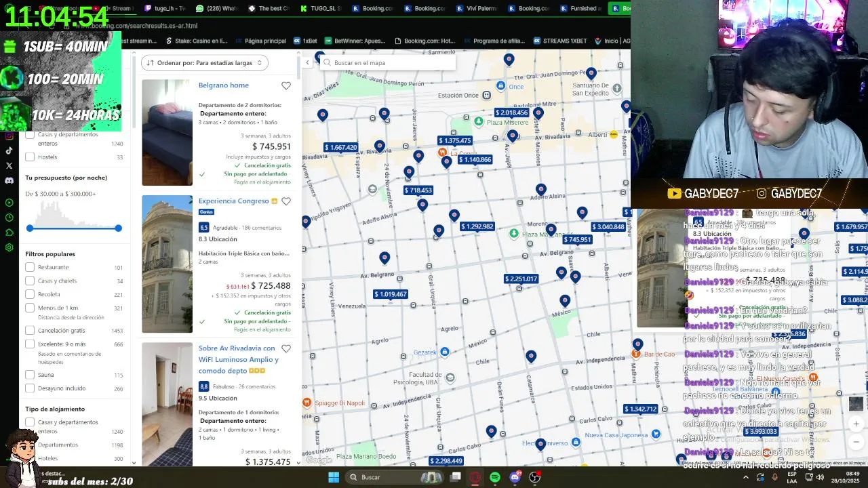Switch to the Viví Palermo tab

click(x=477, y=9)
